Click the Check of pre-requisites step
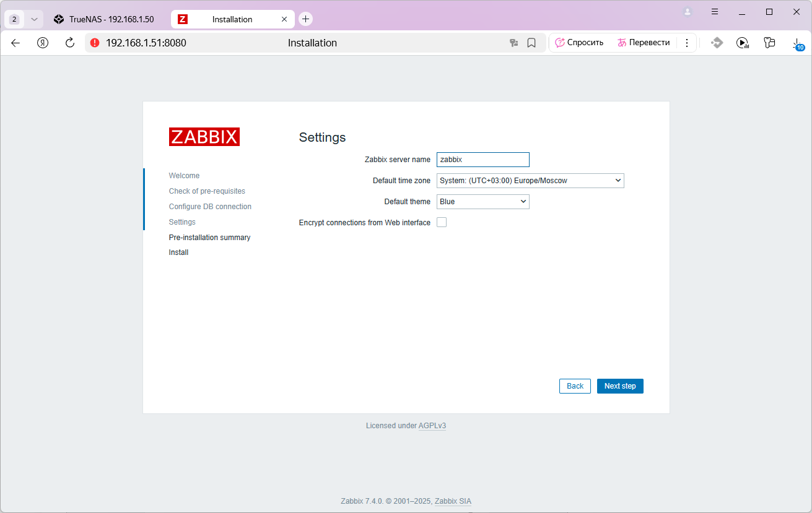 pos(207,191)
